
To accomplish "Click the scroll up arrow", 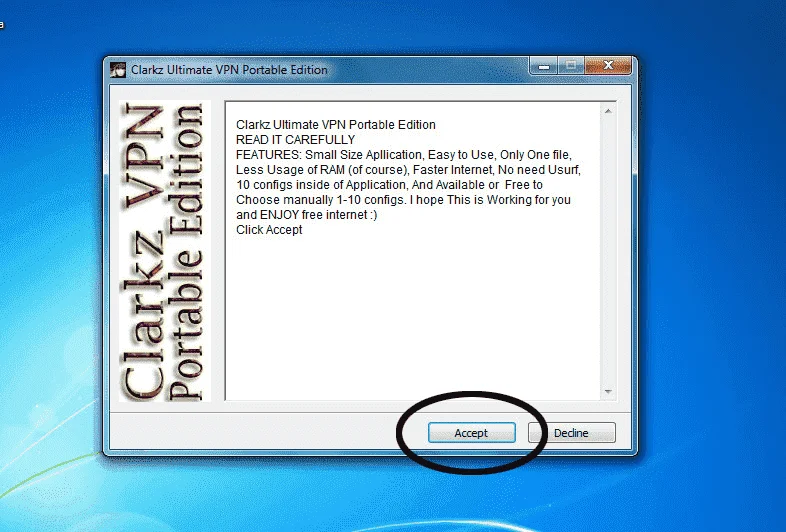I will 608,111.
